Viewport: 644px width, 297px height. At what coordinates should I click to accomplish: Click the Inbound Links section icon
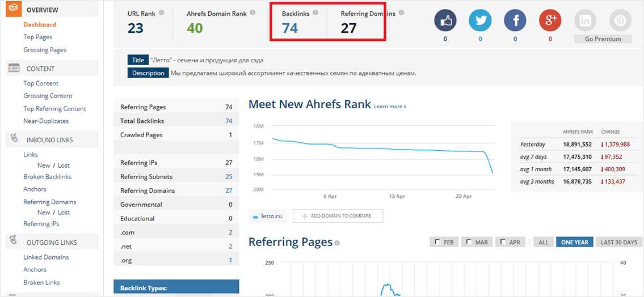click(14, 139)
